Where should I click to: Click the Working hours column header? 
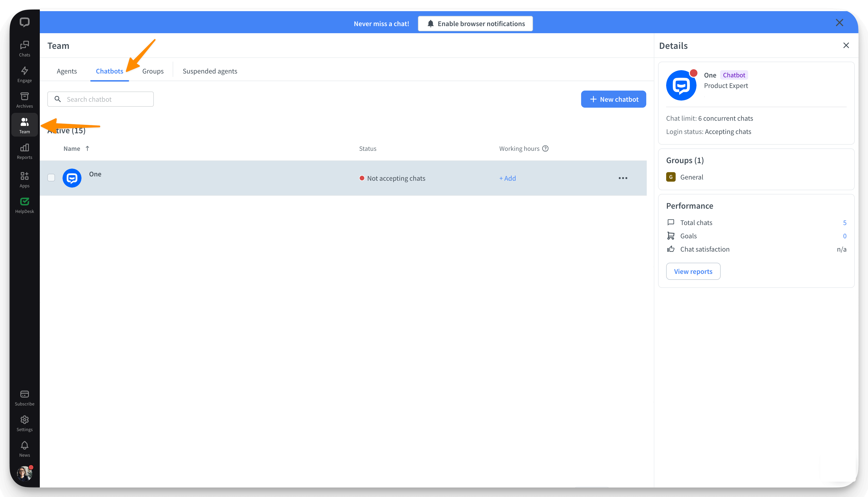519,148
